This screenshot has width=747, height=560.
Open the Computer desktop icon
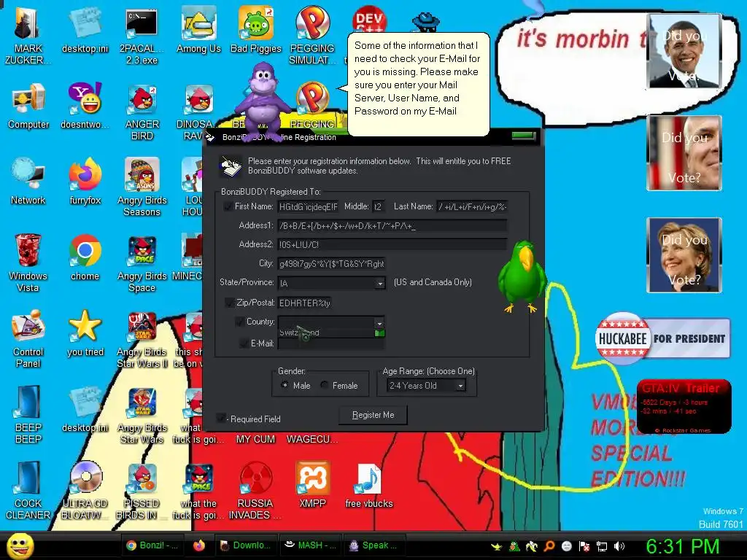point(28,106)
